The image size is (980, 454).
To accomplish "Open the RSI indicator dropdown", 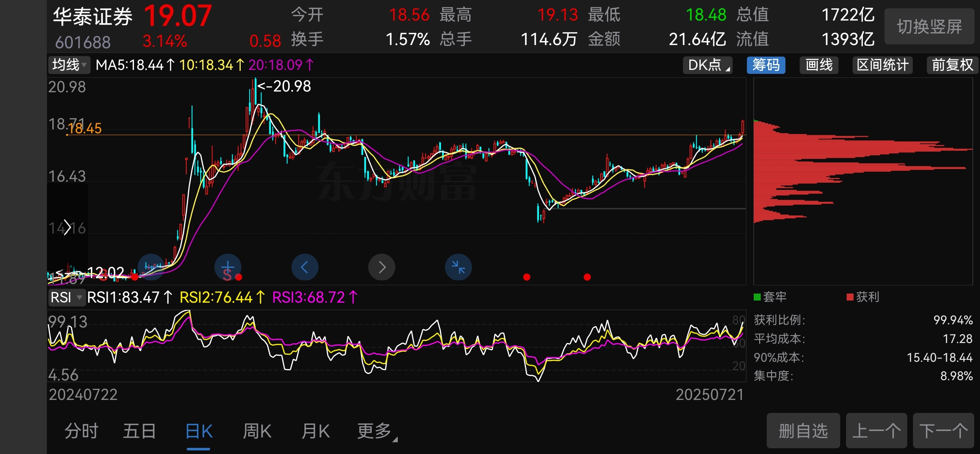I will coord(66,297).
